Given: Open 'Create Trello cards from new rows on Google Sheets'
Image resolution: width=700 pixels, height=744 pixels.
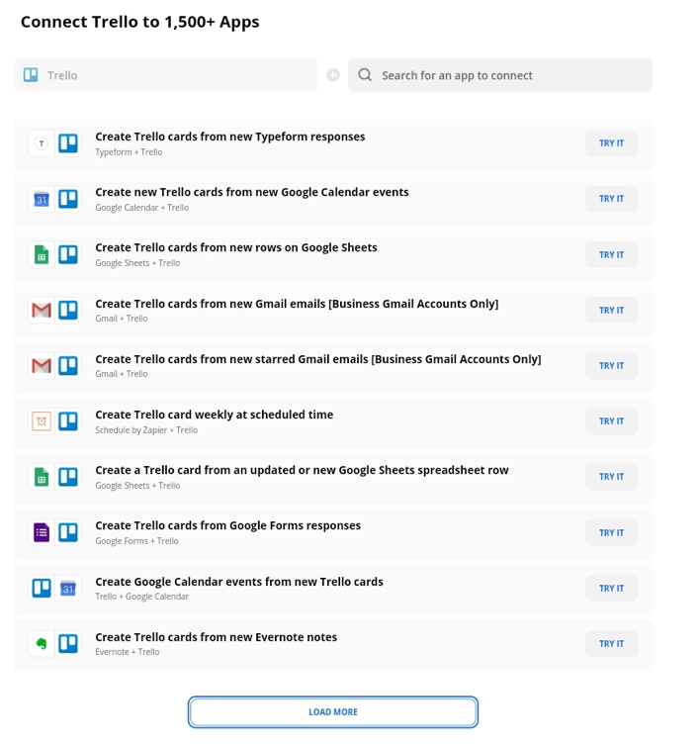Looking at the screenshot, I should pyautogui.click(x=236, y=247).
